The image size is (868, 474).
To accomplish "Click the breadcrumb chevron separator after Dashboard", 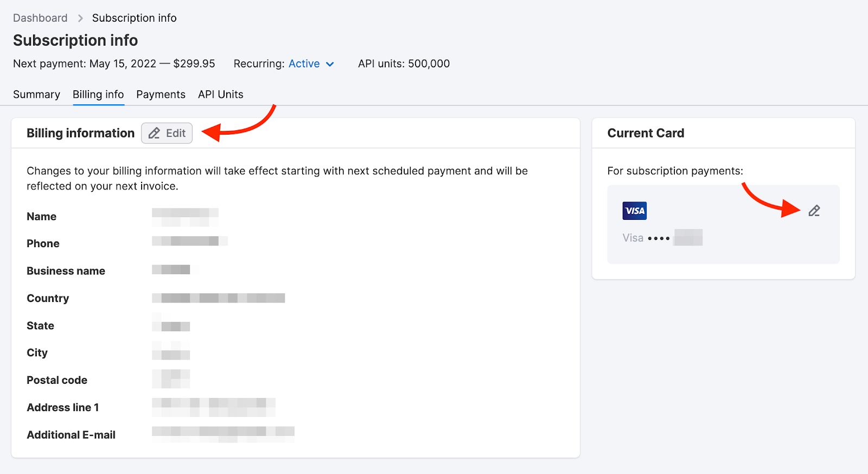I will (x=80, y=18).
